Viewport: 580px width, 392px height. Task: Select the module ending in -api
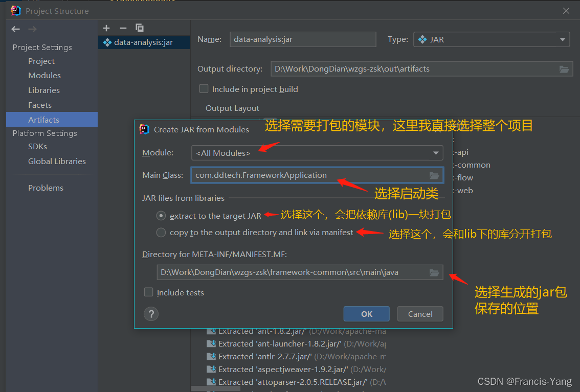tap(461, 152)
